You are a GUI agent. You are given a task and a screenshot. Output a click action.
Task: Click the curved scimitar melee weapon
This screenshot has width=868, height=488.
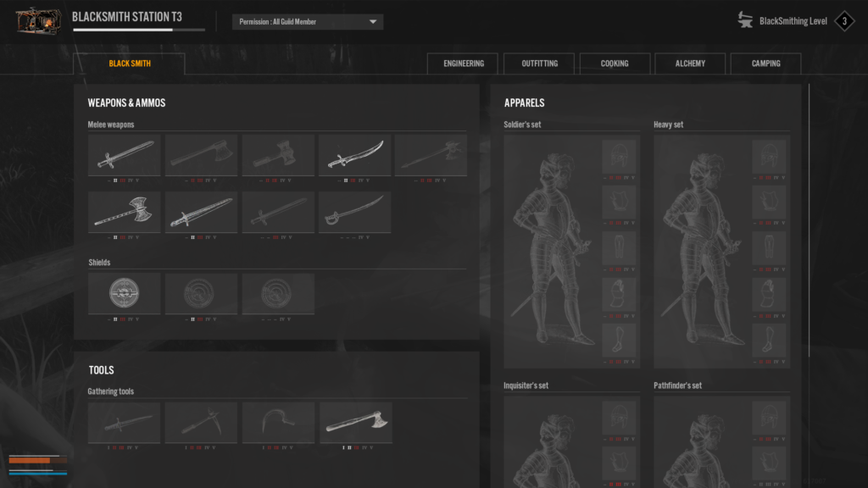(354, 155)
